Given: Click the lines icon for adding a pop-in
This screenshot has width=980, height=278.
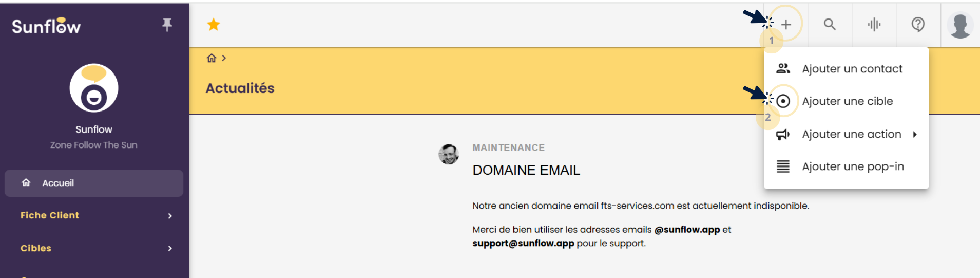Looking at the screenshot, I should click(783, 166).
